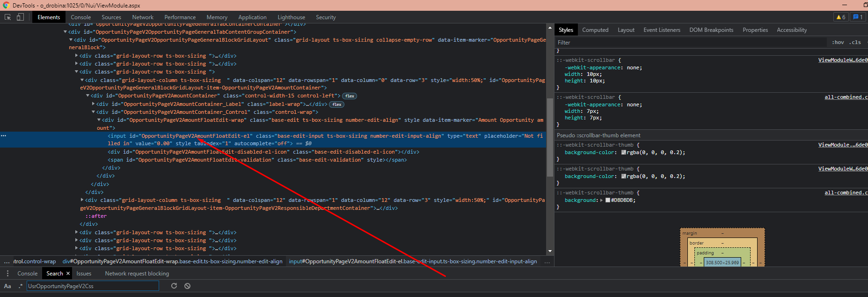Open the Event Listeners pane tab

pos(662,30)
